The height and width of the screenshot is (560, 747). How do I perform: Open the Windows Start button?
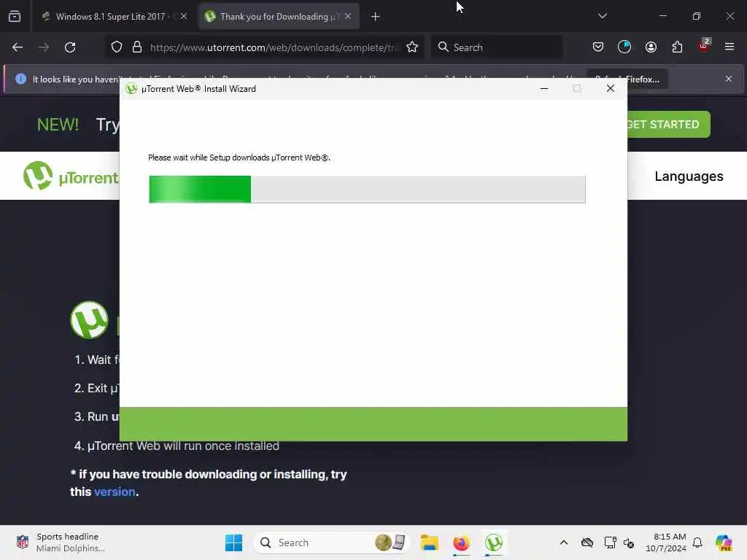point(233,542)
